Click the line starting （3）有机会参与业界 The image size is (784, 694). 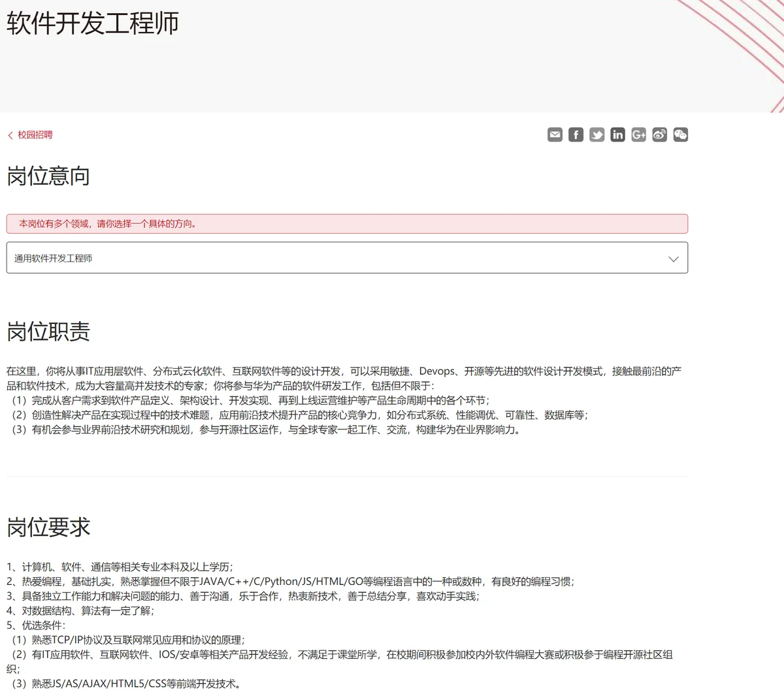click(265, 430)
